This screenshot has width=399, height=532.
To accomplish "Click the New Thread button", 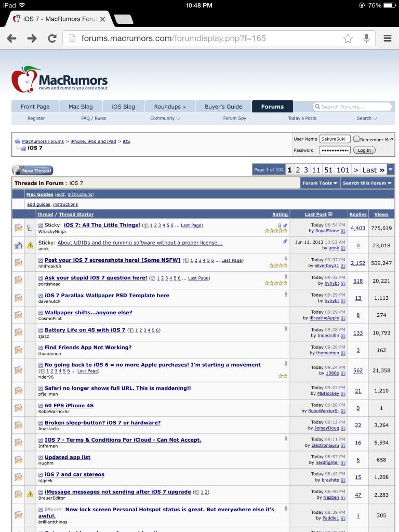I will tap(33, 170).
